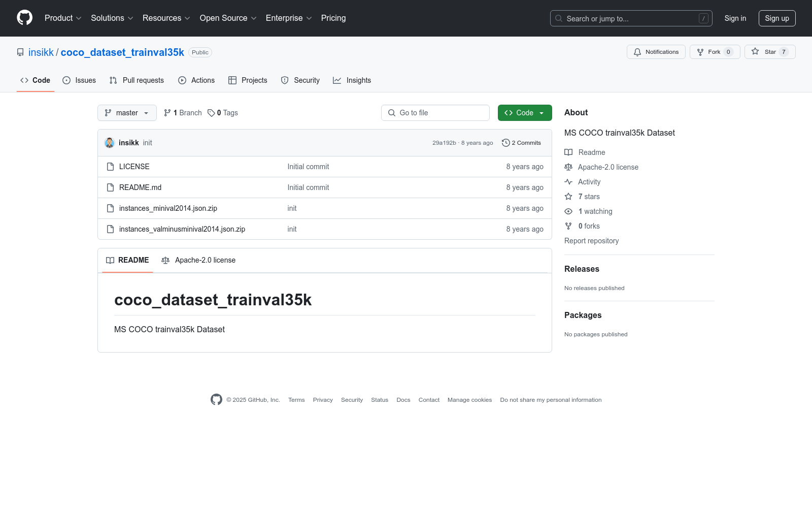Switch to the Projects tab
Viewport: 812px width, 508px height.
[x=248, y=80]
